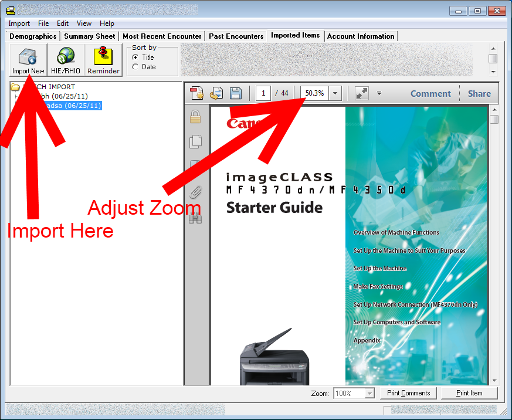
Task: Click the PDF viewer scrollbar up arrow
Action: point(494,110)
